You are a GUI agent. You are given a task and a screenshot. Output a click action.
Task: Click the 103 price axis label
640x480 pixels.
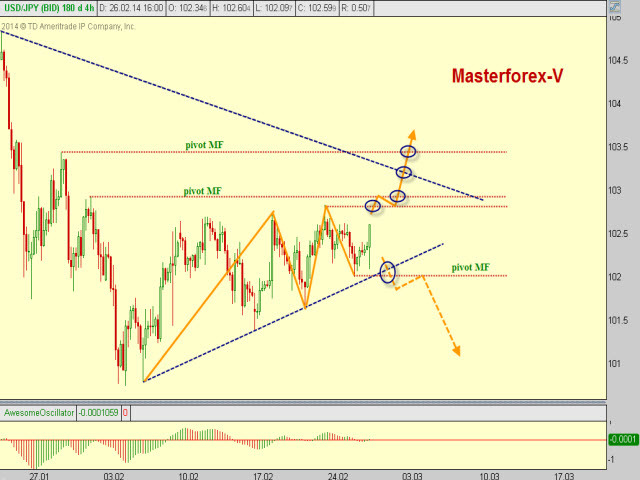[x=615, y=190]
